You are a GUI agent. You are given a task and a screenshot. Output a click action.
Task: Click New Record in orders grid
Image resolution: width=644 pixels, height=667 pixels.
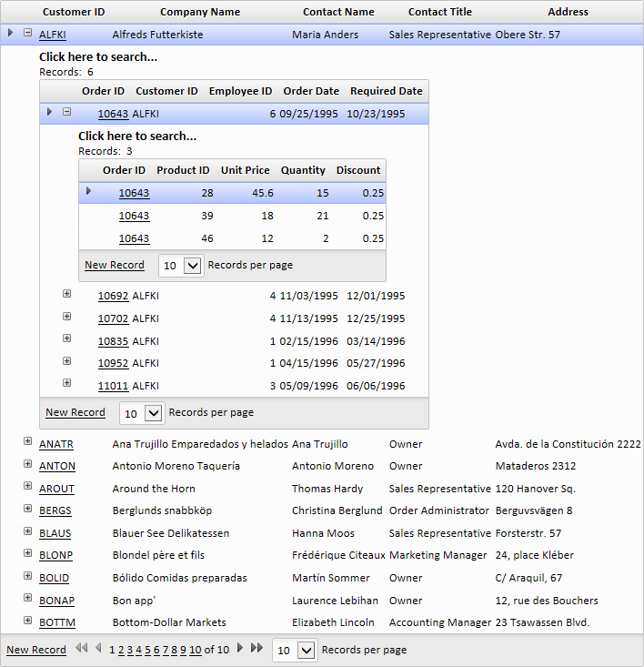(75, 412)
